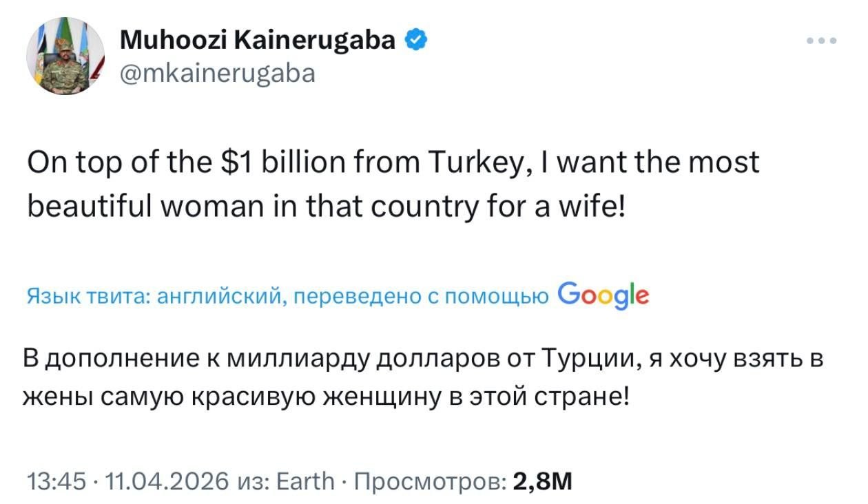Click the Muhoozi Kainerugaba display name
Screen dimensions: 868x504
[258, 41]
